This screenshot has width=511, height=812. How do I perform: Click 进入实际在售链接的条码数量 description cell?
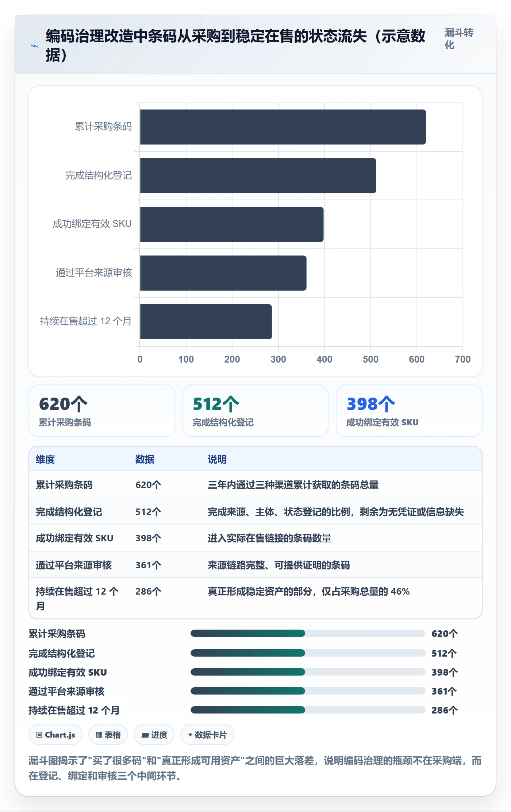269,538
